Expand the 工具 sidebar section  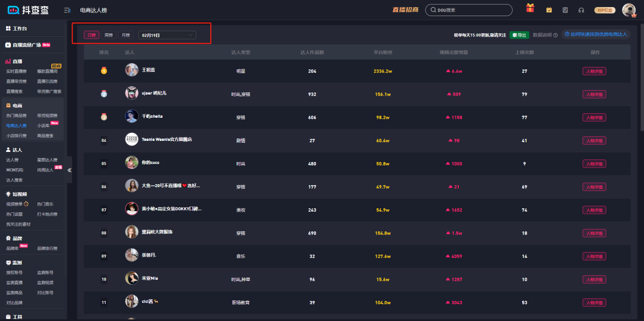(x=18, y=317)
